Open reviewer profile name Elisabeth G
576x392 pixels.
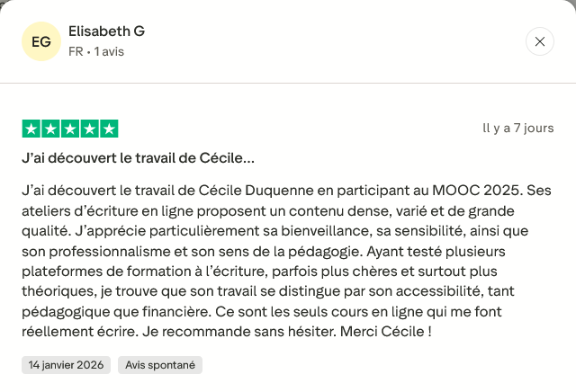coord(106,31)
